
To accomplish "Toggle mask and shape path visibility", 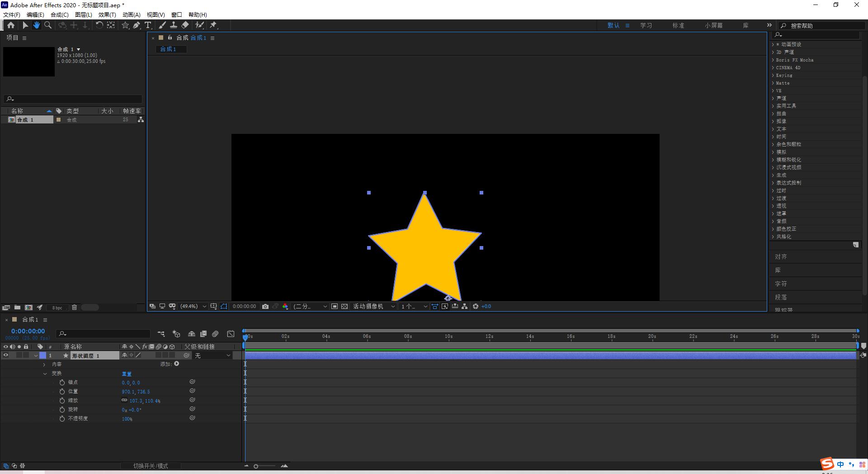I will (224, 306).
